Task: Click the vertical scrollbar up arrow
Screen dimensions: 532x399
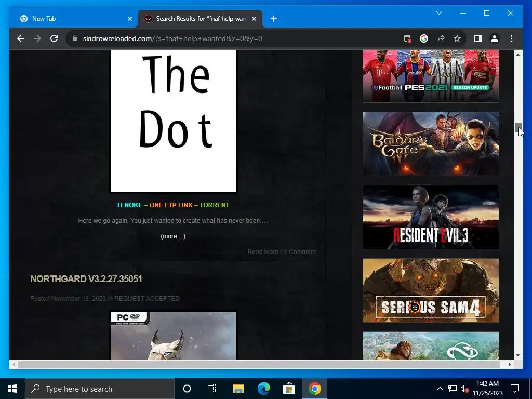Action: pyautogui.click(x=518, y=54)
